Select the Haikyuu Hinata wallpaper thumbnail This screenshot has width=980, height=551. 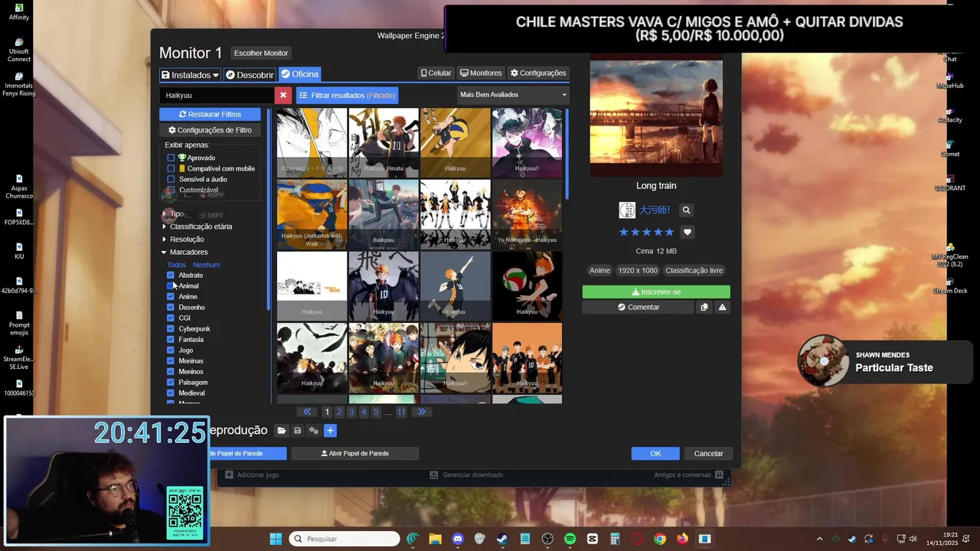pos(384,143)
